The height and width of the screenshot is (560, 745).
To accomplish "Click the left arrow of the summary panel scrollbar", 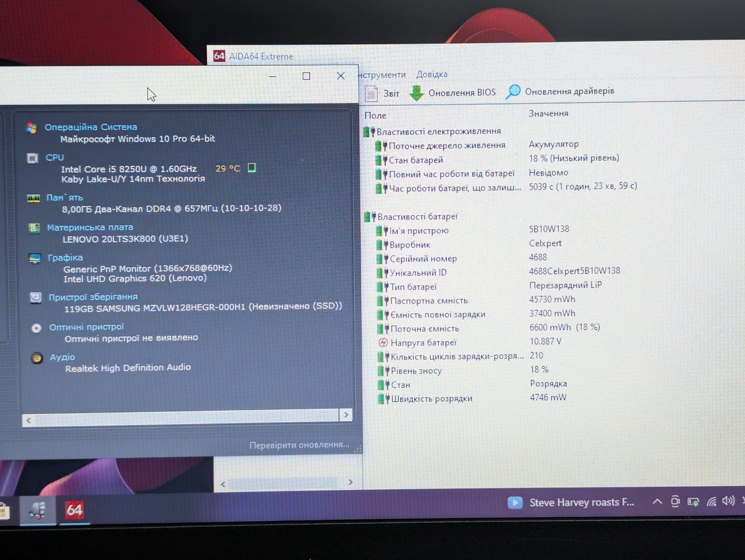I will [x=29, y=420].
